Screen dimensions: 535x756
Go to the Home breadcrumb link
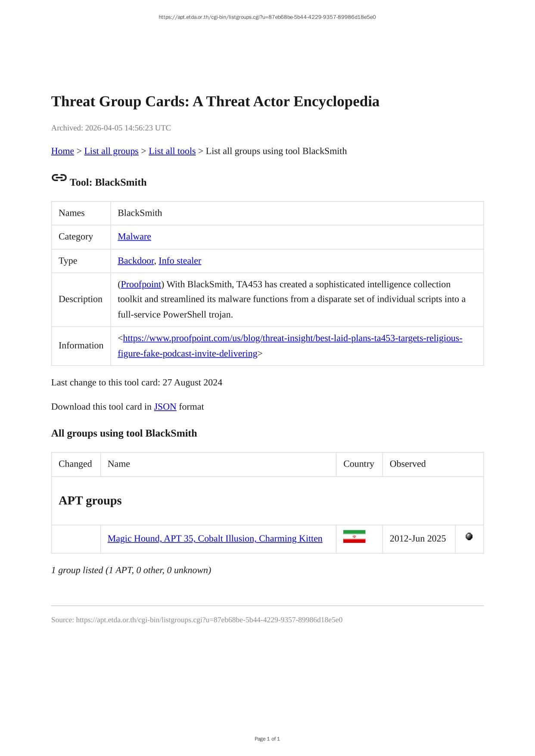click(62, 151)
